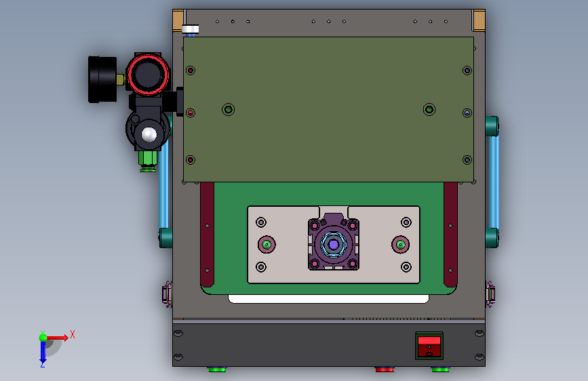Image resolution: width=588 pixels, height=381 pixels.
Task: Select the left dark red guide rail
Action: pos(207,235)
